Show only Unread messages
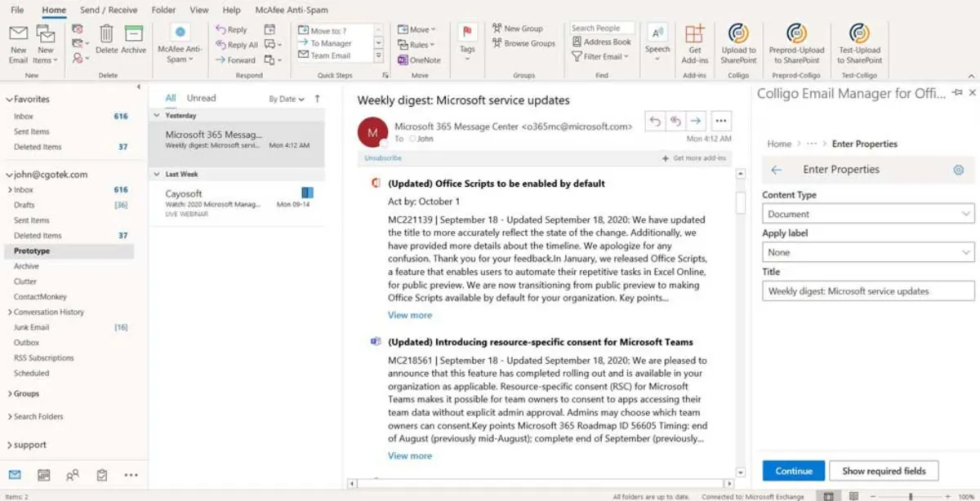This screenshot has height=501, width=980. click(x=201, y=98)
